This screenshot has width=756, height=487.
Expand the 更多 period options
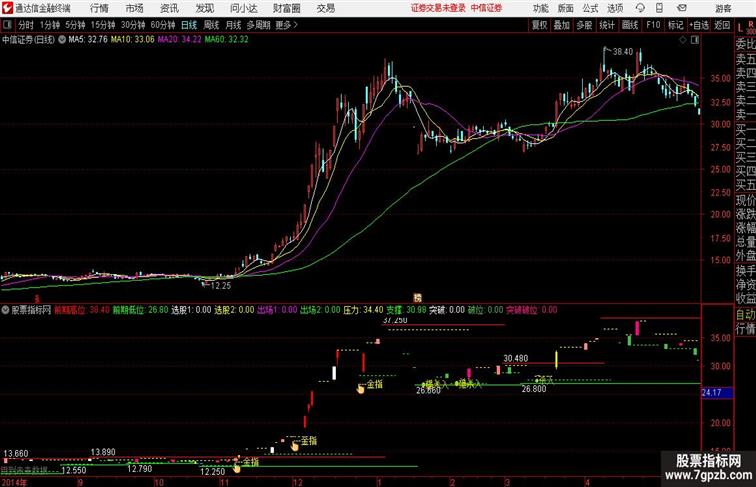click(286, 25)
